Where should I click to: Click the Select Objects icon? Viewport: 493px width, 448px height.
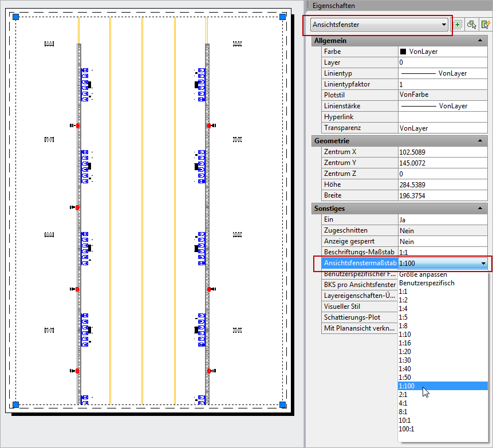coord(471,25)
